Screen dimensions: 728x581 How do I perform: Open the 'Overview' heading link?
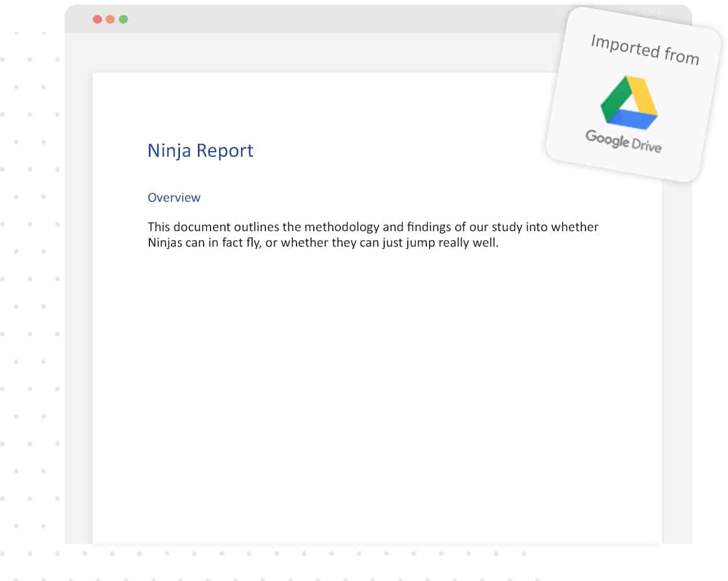[174, 197]
